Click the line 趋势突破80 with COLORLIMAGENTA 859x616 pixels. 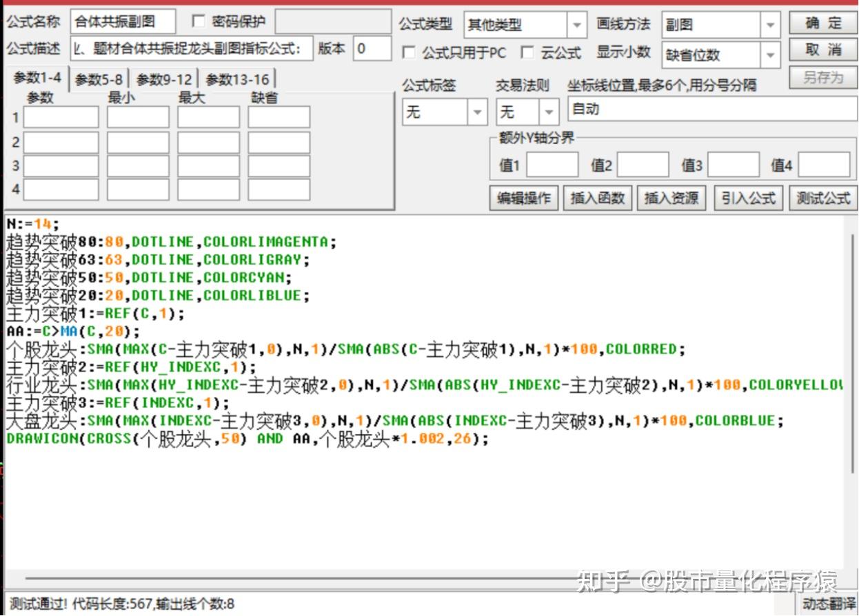pyautogui.click(x=171, y=242)
